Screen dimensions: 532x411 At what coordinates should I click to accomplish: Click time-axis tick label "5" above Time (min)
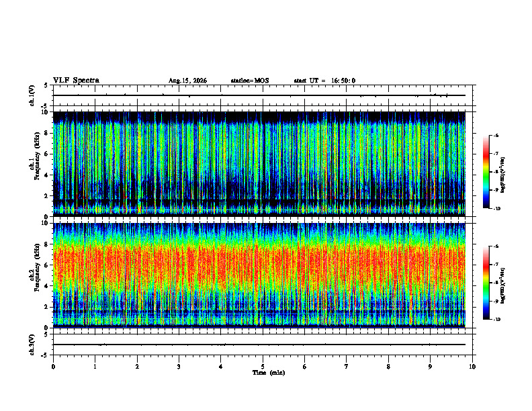coord(263,367)
